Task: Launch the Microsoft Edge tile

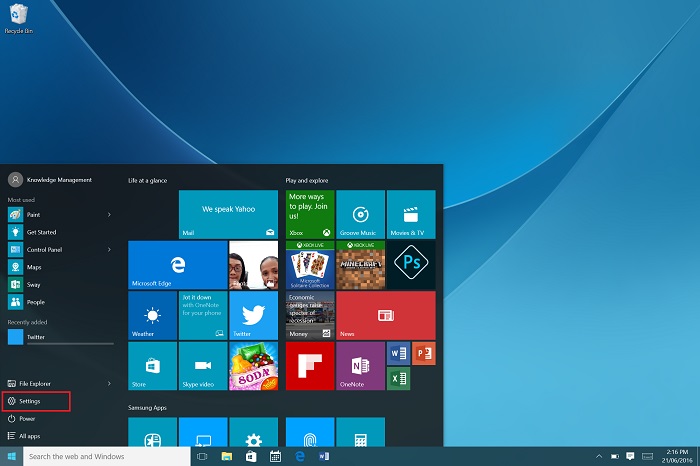Action: 178,265
